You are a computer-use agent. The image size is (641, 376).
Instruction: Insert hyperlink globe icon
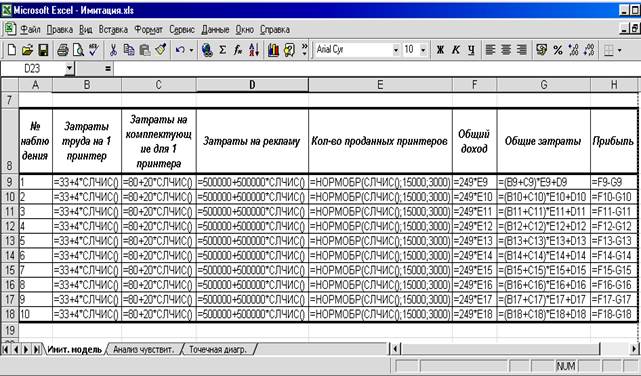[207, 50]
